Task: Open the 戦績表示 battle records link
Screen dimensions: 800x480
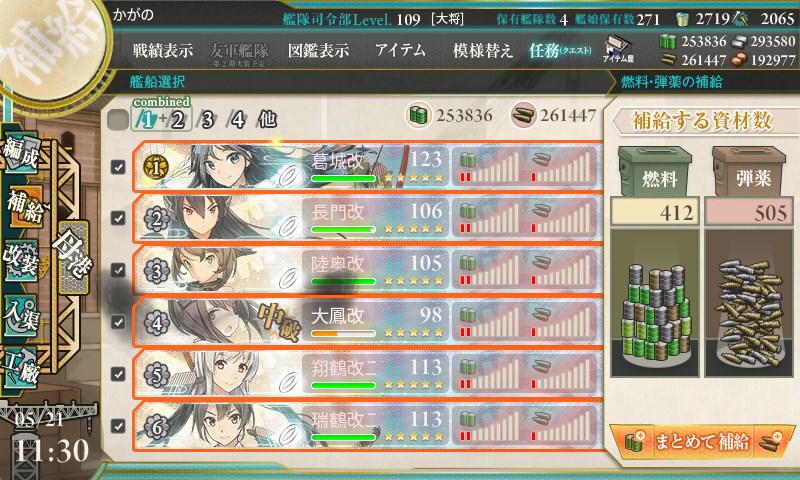Action: pyautogui.click(x=163, y=50)
